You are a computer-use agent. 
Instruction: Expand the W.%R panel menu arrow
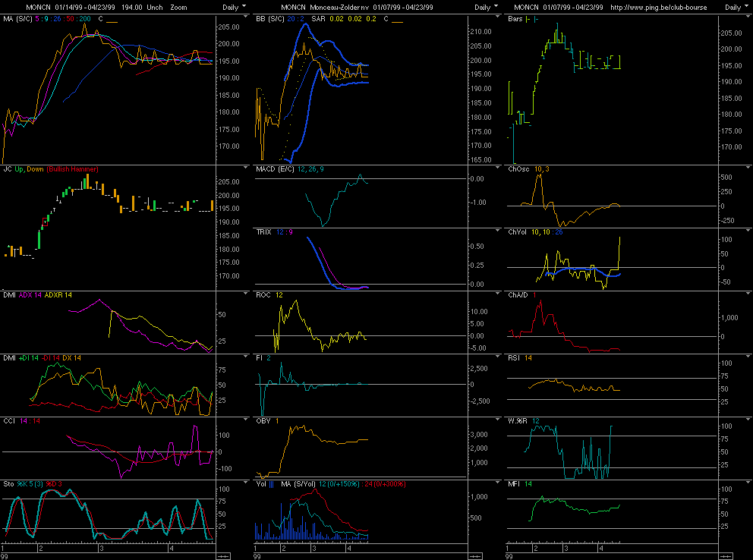(748, 419)
